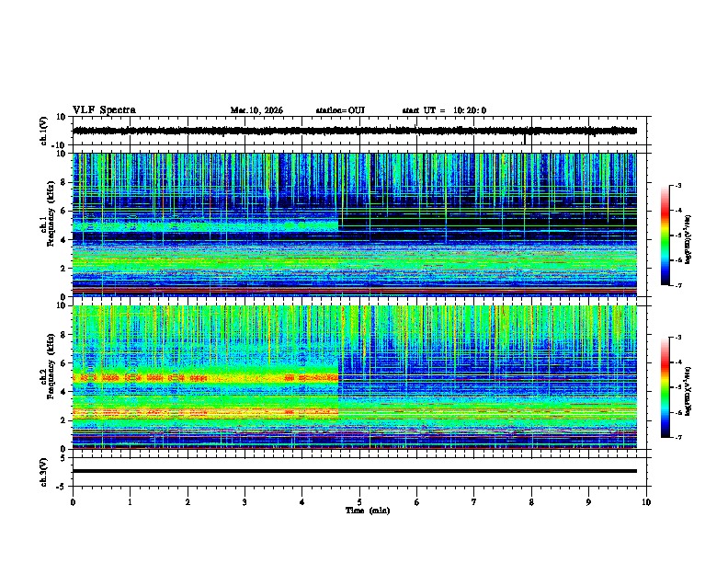Click time axis tick label 4
Image resolution: width=728 pixels, height=563 pixels.
click(x=302, y=502)
